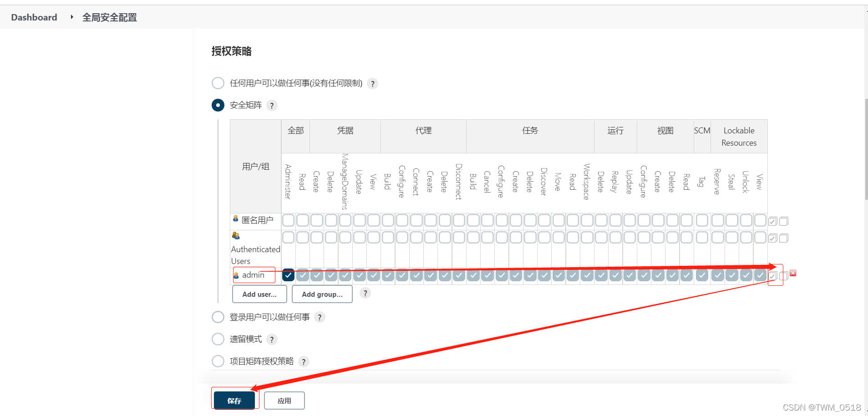Uncheck 代理 Connect permission for admin

pos(416,275)
